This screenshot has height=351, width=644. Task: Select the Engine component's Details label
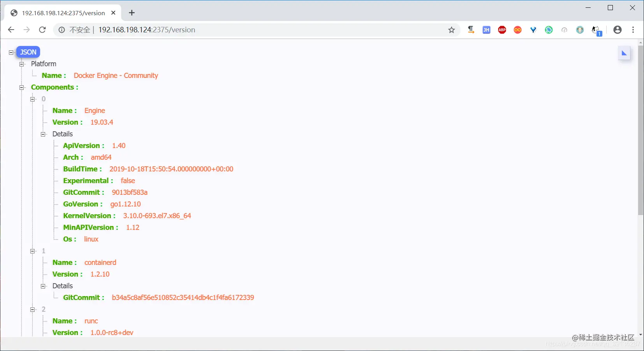[63, 134]
